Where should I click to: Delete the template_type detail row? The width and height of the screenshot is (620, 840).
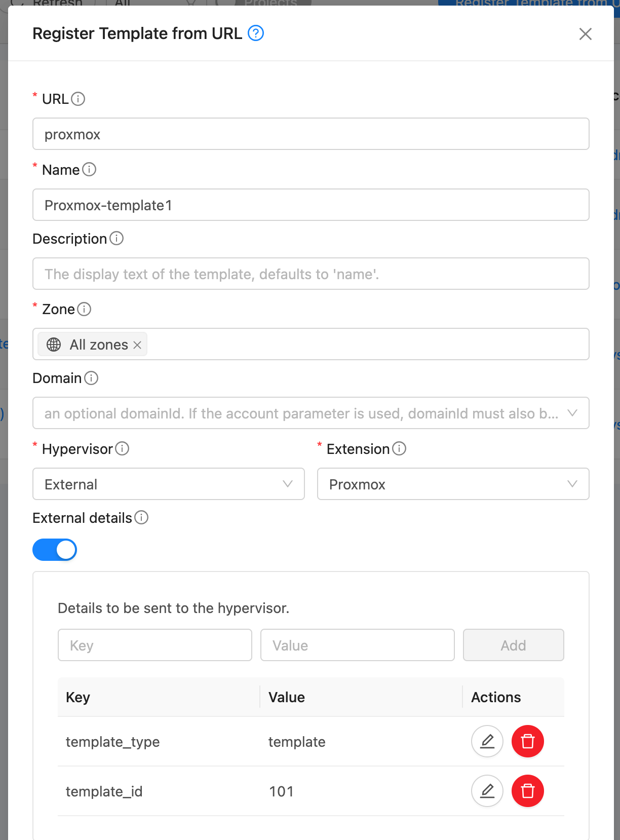pyautogui.click(x=527, y=741)
